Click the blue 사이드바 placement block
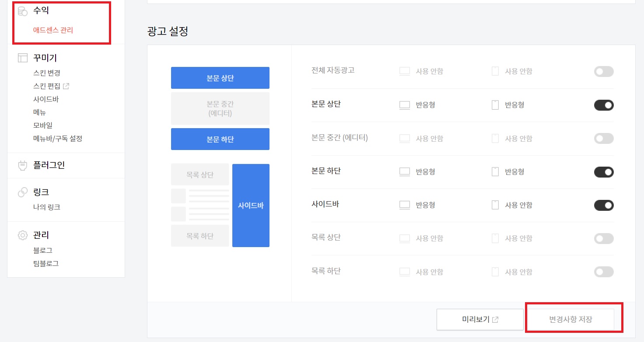Screen dimensions: 644x342 pyautogui.click(x=251, y=205)
